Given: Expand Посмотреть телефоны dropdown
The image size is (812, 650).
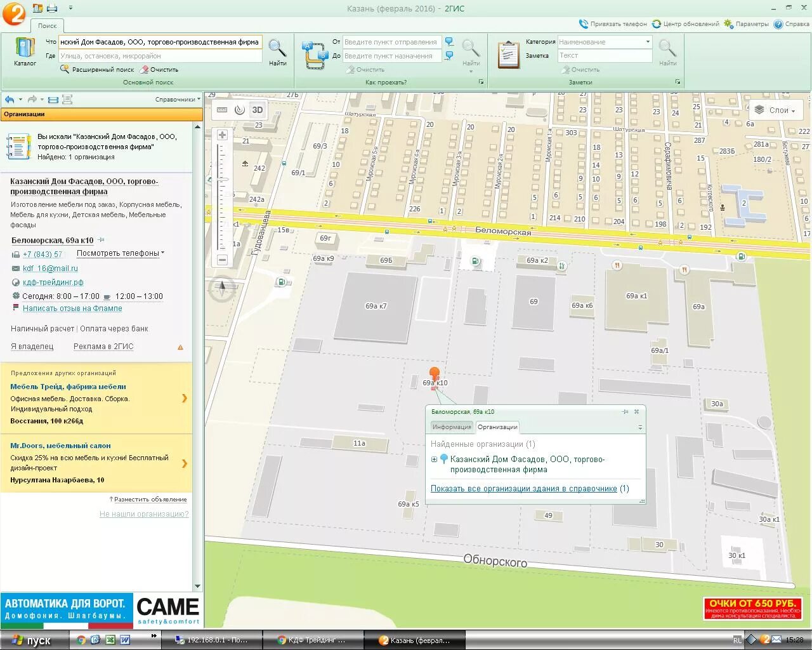Looking at the screenshot, I should 120,253.
